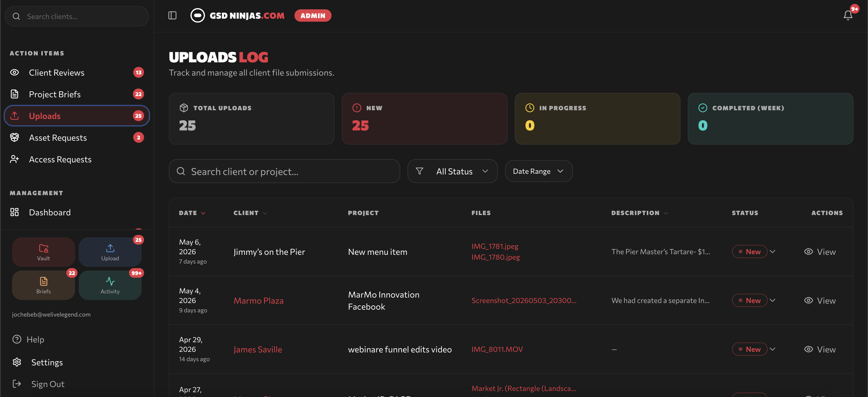
Task: Select the Uploads sidebar item
Action: (x=77, y=116)
